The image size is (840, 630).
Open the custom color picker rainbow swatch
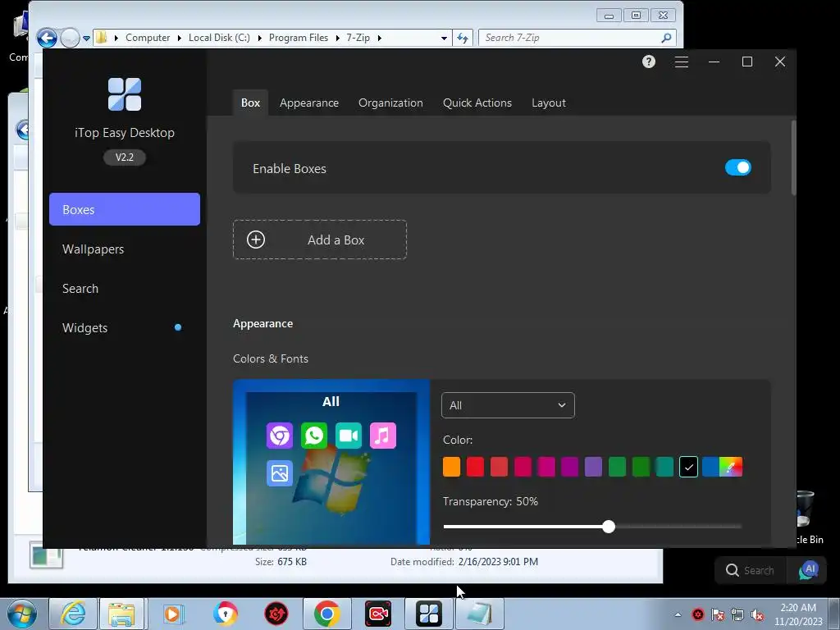pos(731,467)
